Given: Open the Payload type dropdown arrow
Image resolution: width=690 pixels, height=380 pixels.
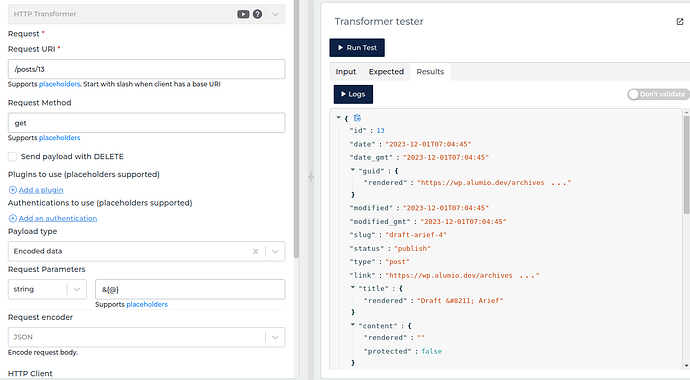Looking at the screenshot, I should pos(275,252).
